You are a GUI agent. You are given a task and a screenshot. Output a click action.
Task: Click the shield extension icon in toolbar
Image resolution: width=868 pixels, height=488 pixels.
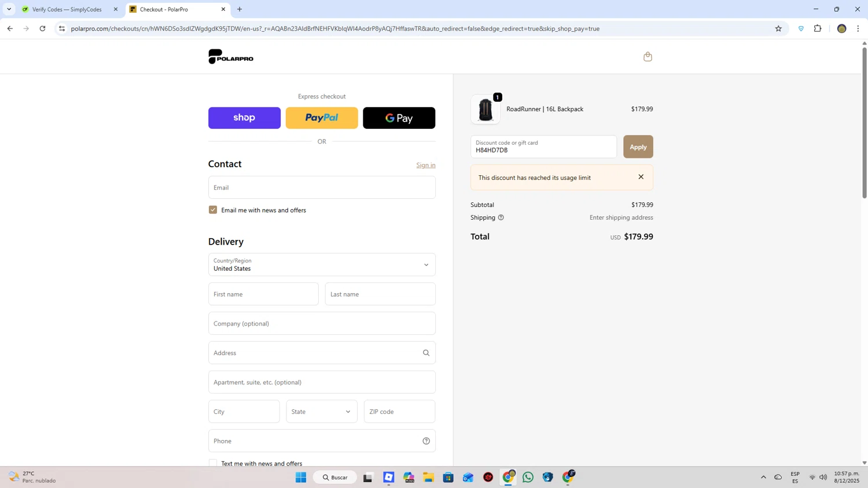(x=801, y=28)
